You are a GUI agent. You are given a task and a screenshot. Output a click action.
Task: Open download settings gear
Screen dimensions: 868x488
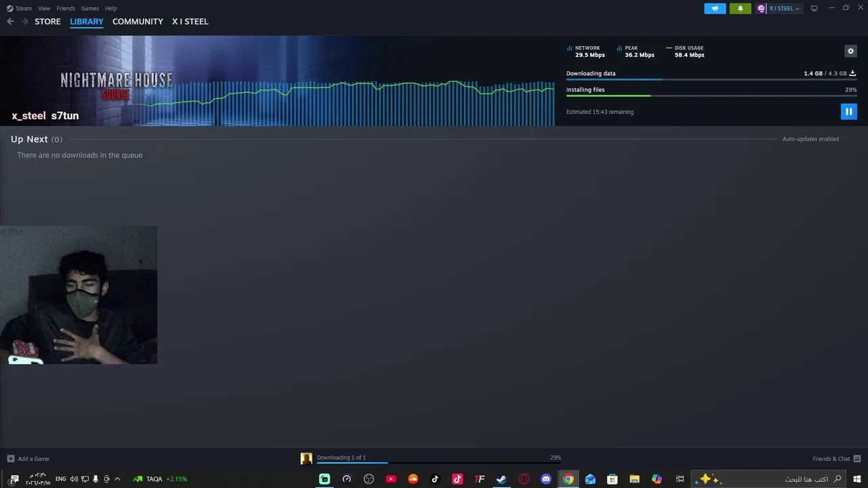850,51
